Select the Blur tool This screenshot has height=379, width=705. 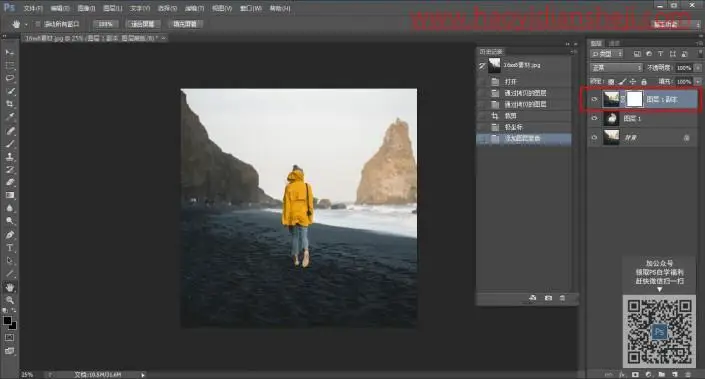pos(9,209)
